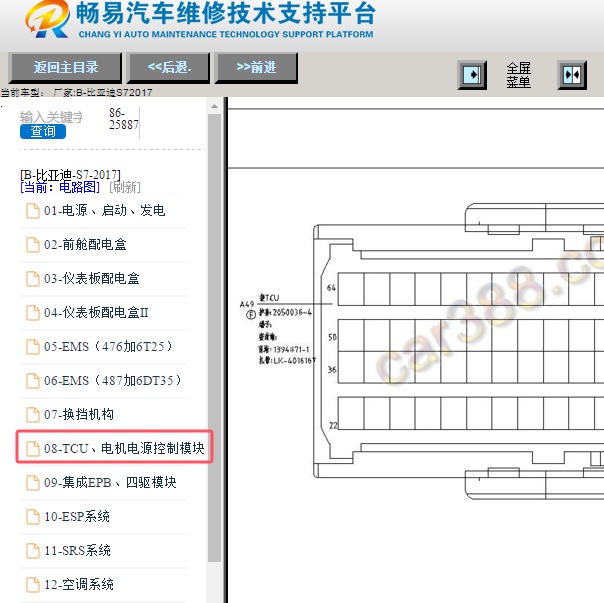Open the 全屏菜单 fullscreen menu

[x=518, y=75]
